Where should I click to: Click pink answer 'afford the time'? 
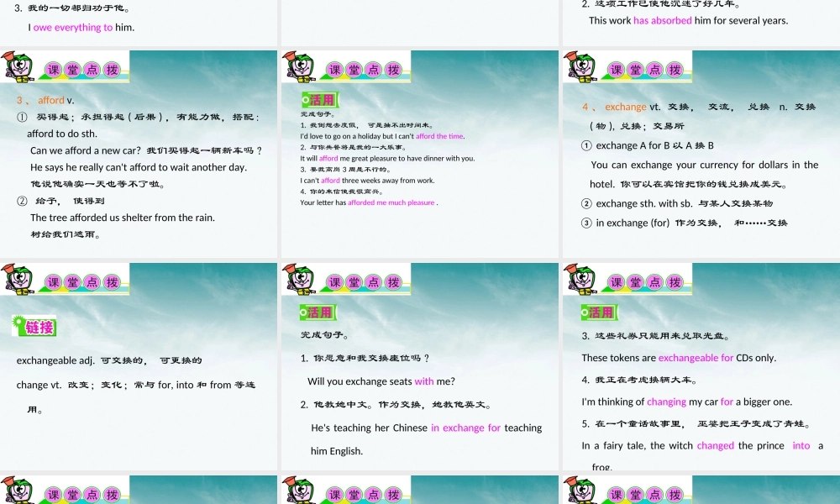[x=439, y=136]
